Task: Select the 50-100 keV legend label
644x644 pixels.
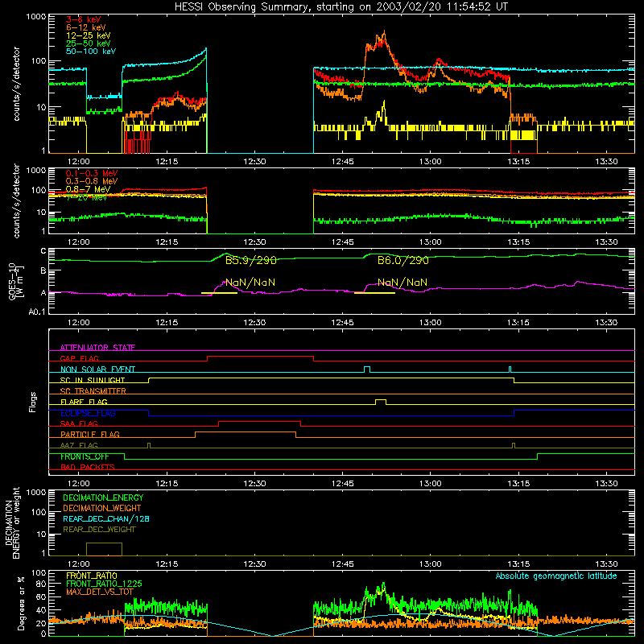Action: pos(91,52)
